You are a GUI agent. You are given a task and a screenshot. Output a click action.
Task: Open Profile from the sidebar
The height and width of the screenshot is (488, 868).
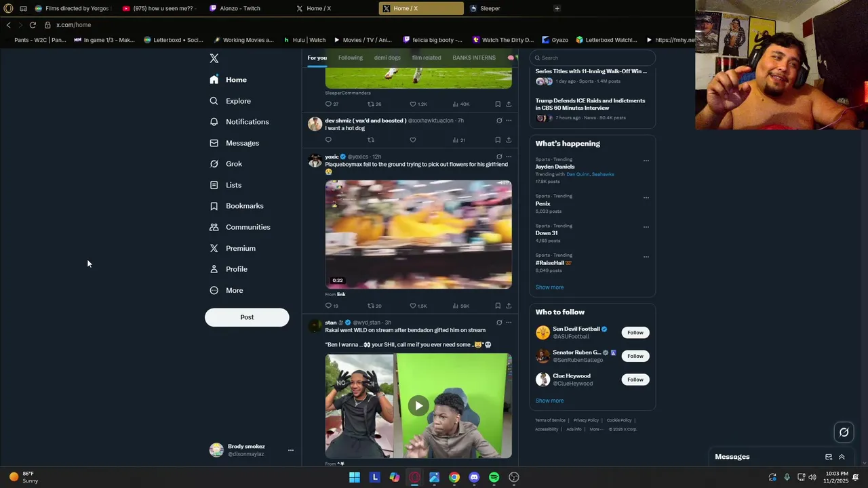(x=229, y=269)
